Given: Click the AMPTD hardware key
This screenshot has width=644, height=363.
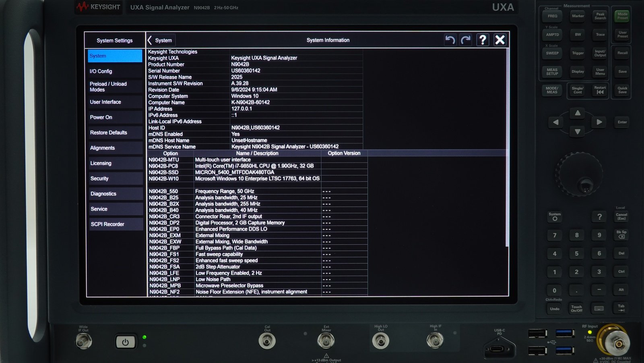Looking at the screenshot, I should [552, 35].
